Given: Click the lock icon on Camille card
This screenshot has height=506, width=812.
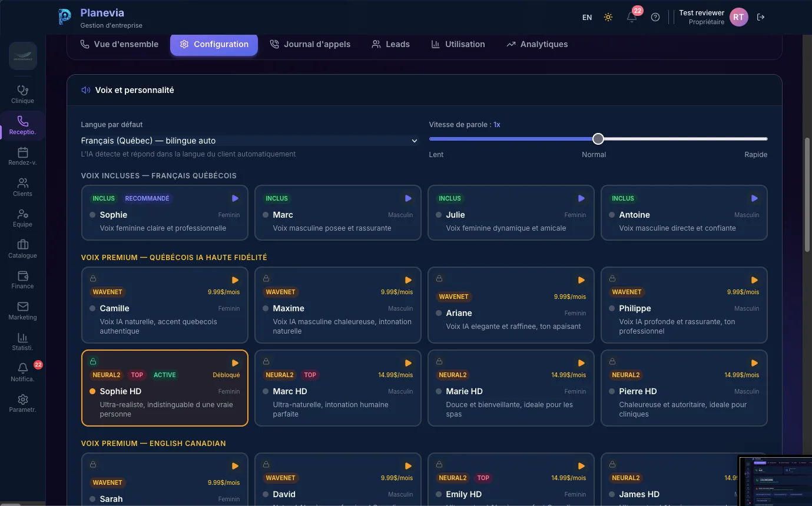Looking at the screenshot, I should pos(93,278).
